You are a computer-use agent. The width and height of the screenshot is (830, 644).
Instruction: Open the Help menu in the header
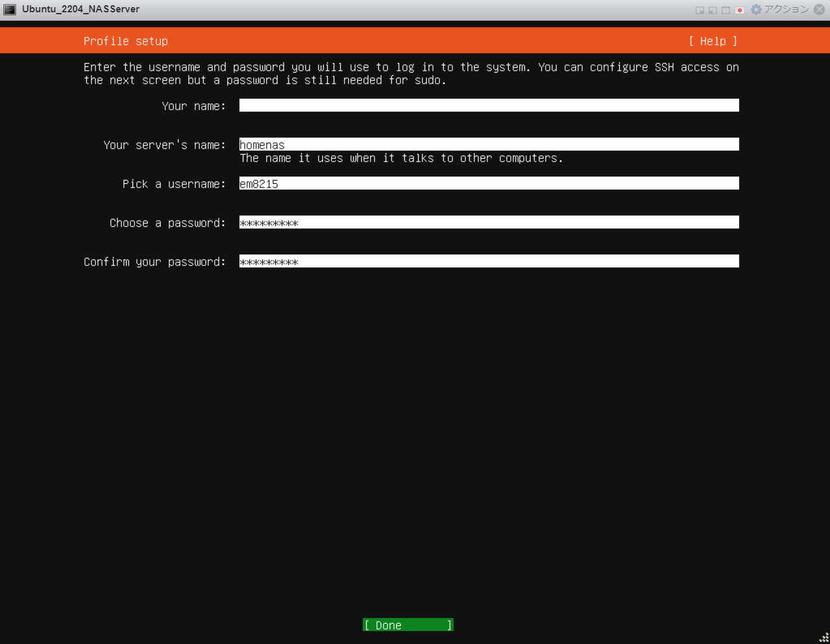click(x=713, y=41)
